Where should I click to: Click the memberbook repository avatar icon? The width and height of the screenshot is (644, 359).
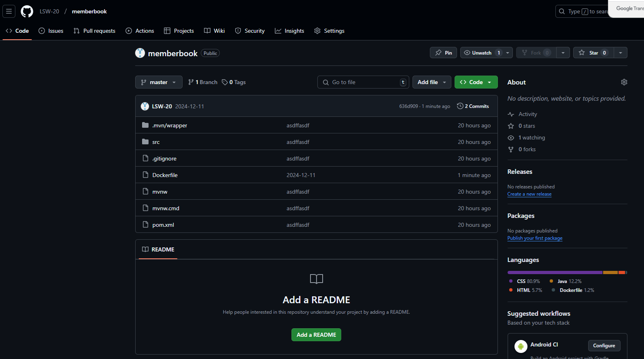tap(140, 53)
